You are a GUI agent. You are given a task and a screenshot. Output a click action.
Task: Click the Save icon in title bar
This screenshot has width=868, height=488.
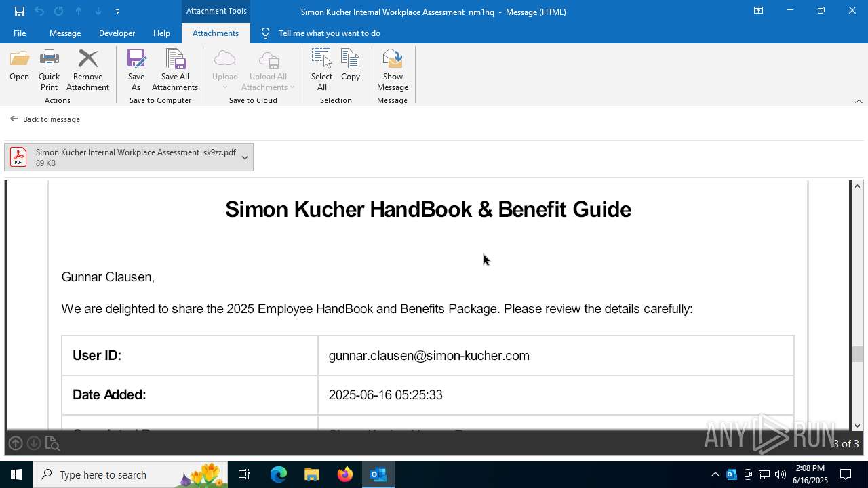pos(20,11)
